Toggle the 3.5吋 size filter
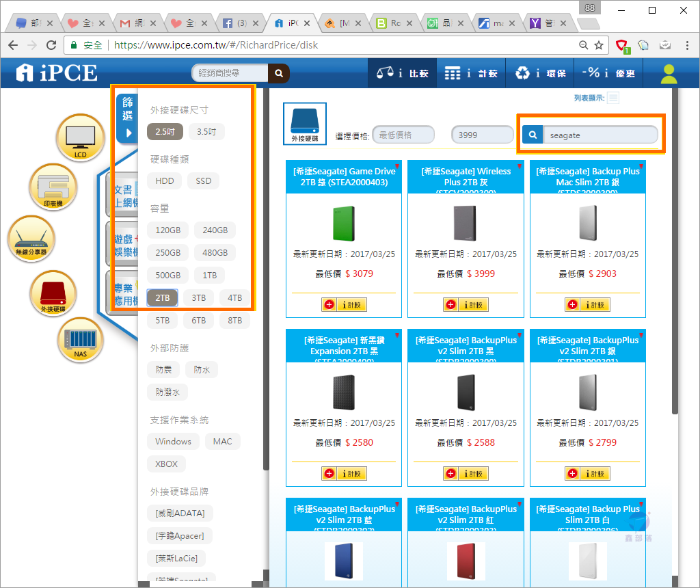 click(x=206, y=132)
